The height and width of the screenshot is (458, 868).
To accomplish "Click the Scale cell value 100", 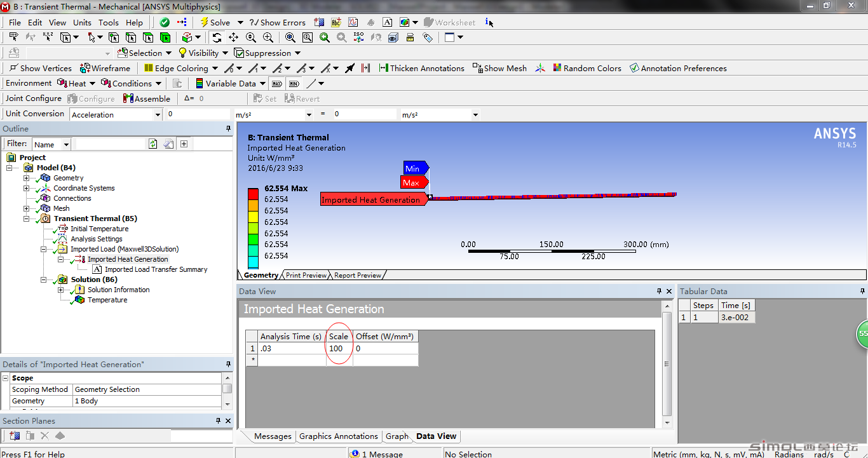I will (x=339, y=348).
